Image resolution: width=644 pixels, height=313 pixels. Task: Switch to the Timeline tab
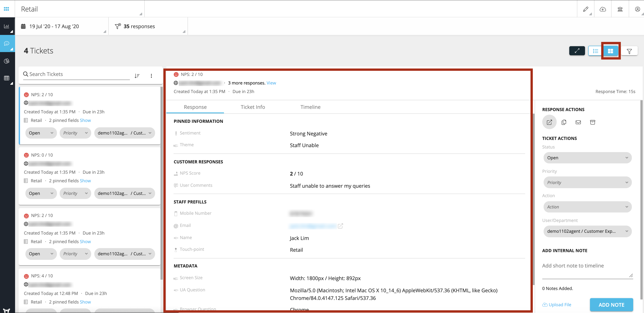(310, 107)
